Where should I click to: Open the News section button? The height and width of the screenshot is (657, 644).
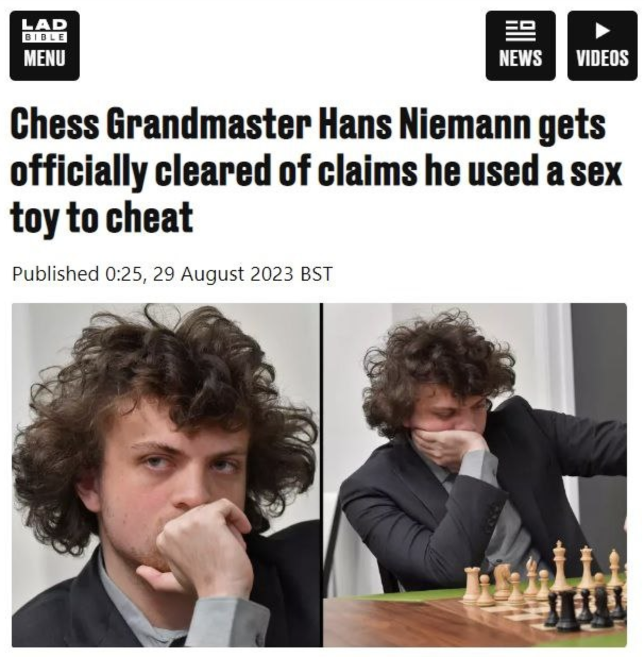[x=520, y=46]
